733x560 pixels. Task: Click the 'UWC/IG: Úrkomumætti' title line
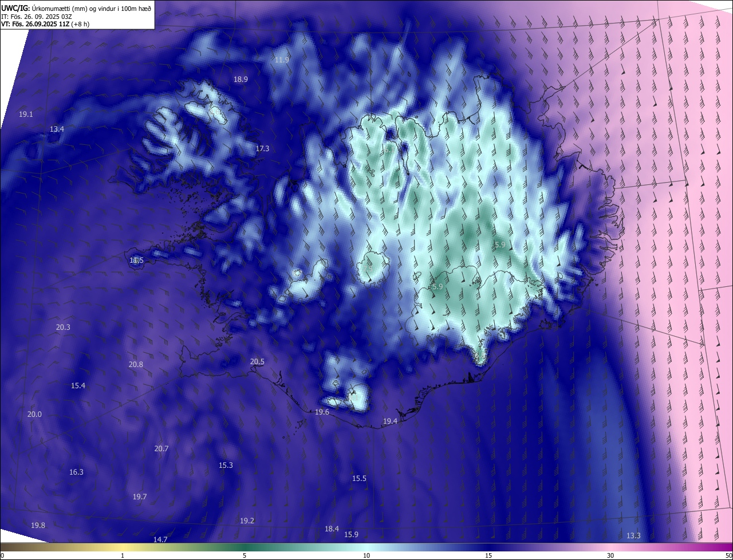76,8
